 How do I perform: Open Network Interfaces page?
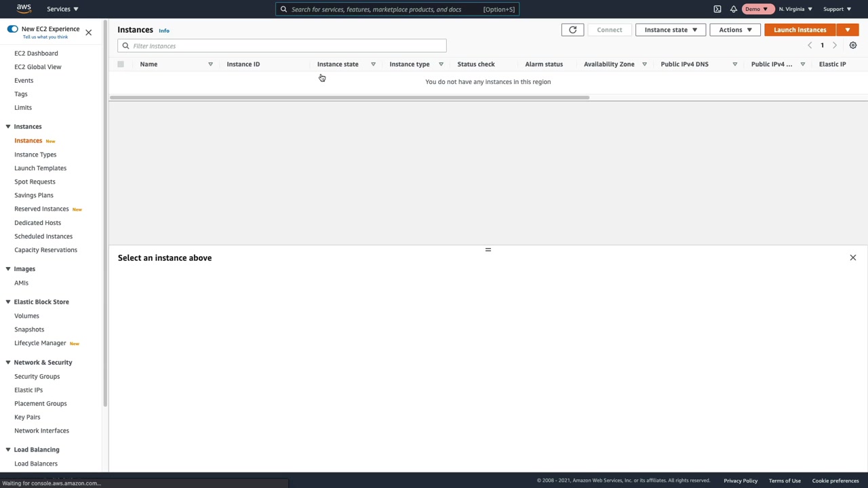[41, 431]
